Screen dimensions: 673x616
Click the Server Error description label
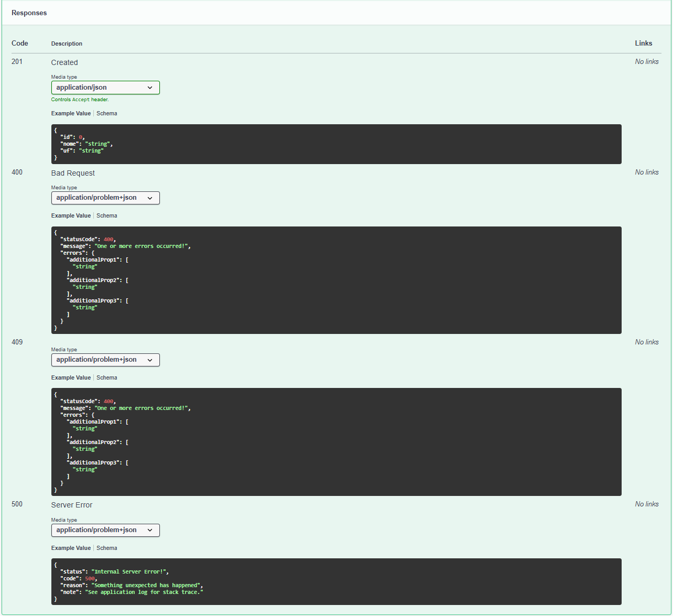[71, 505]
